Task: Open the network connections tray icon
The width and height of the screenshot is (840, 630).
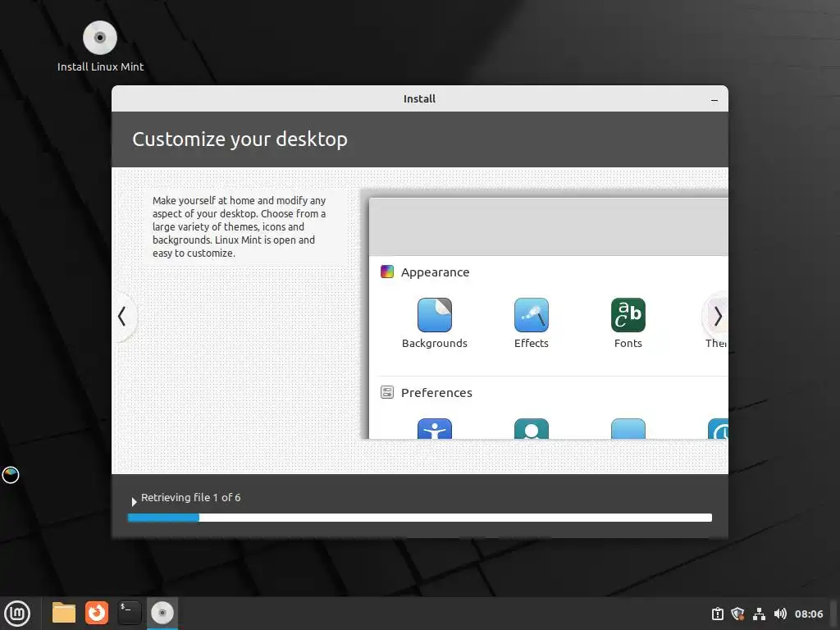Action: [x=759, y=614]
